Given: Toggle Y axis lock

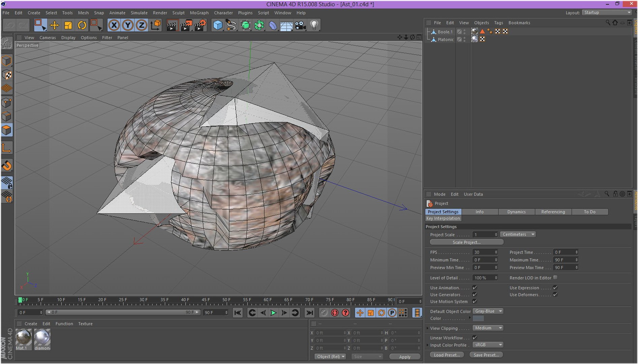Looking at the screenshot, I should click(128, 25).
